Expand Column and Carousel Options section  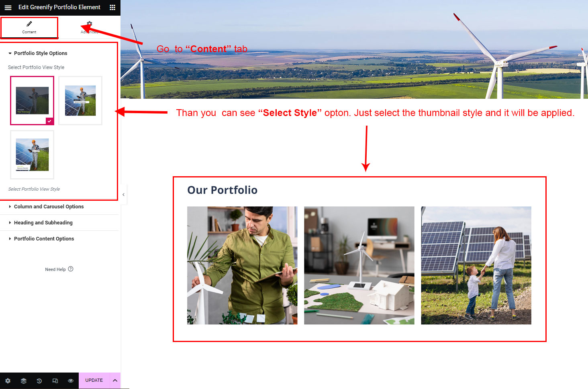click(x=49, y=207)
